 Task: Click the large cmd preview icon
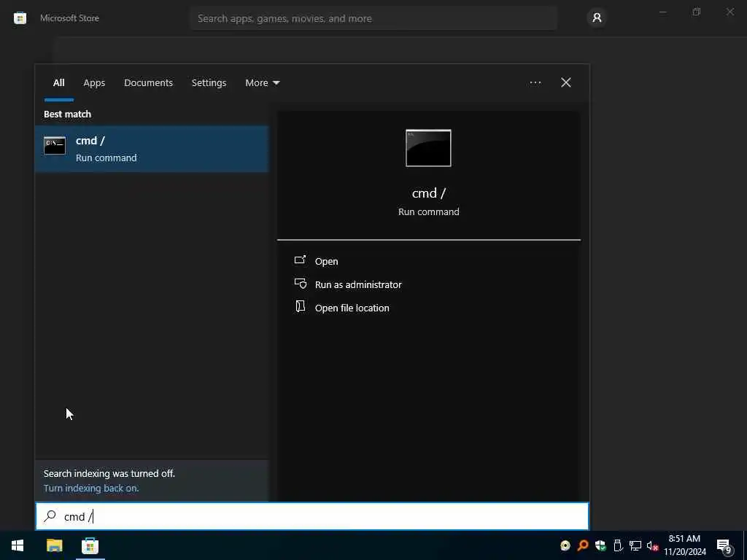(x=428, y=148)
